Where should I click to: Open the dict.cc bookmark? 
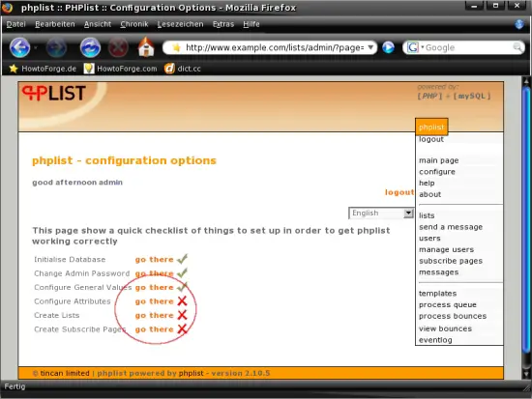[x=183, y=69]
